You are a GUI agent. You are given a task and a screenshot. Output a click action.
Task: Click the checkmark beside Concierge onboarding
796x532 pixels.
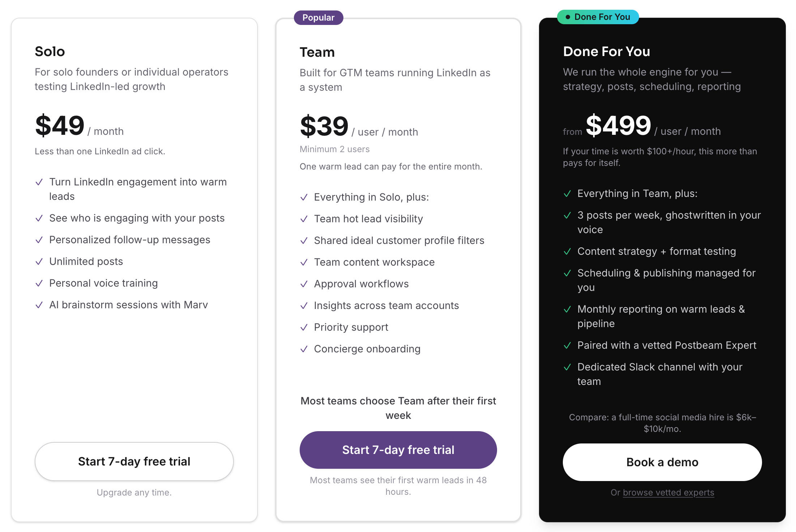[304, 349]
